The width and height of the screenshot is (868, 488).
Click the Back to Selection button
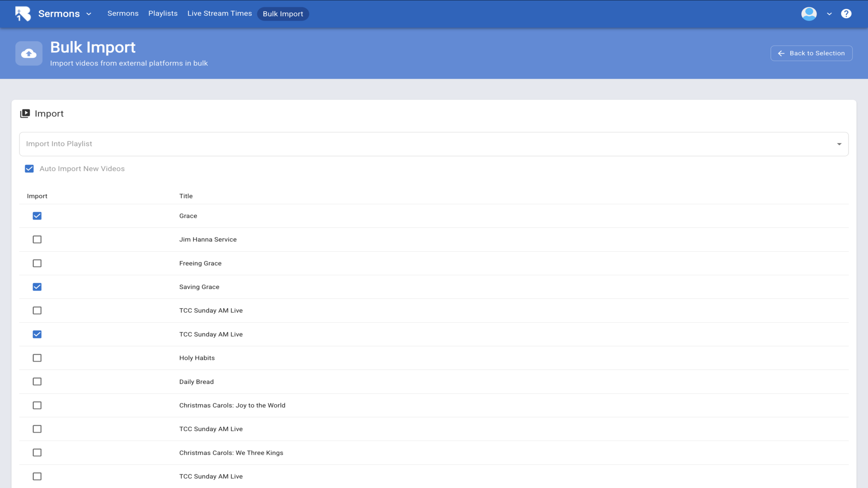pos(811,53)
